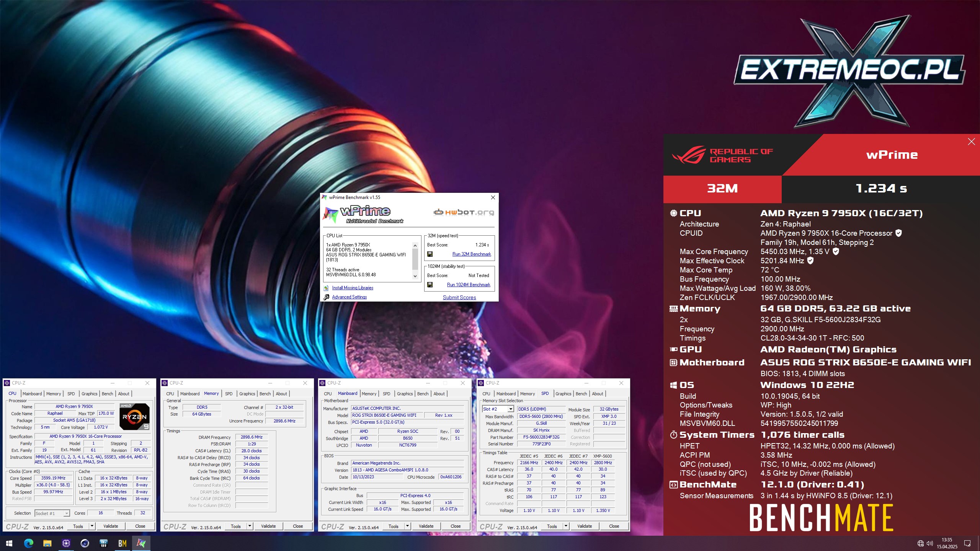Close the BenchMate result panel

pyautogui.click(x=971, y=142)
